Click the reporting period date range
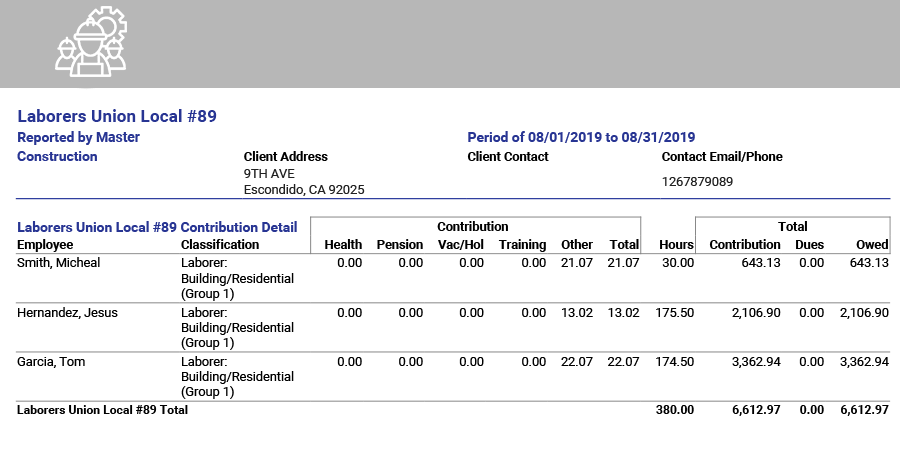Image resolution: width=900 pixels, height=450 pixels. coord(581,137)
